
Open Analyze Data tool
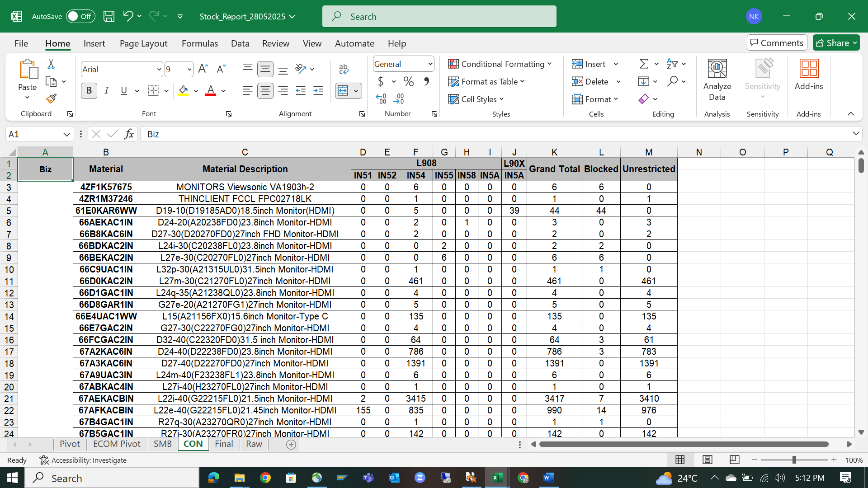tap(717, 80)
